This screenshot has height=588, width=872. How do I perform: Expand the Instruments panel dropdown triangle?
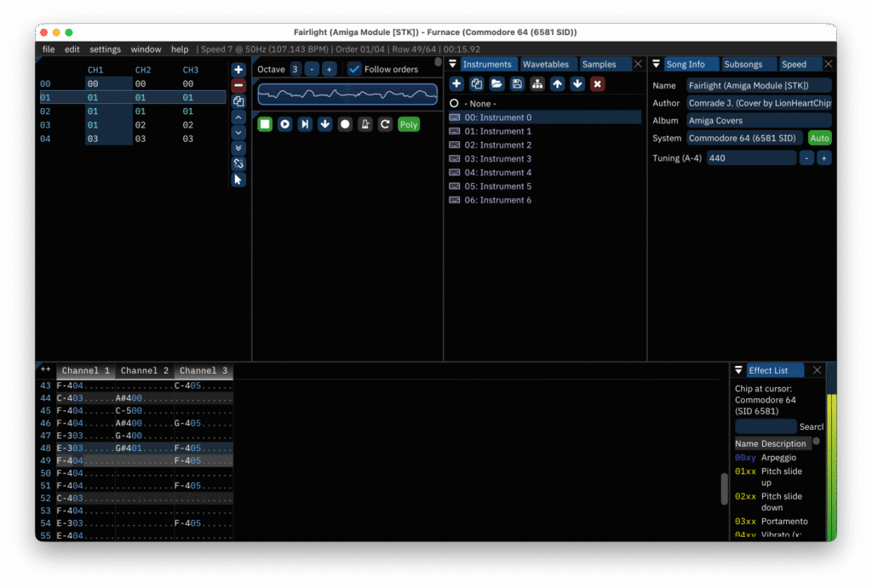coord(453,64)
